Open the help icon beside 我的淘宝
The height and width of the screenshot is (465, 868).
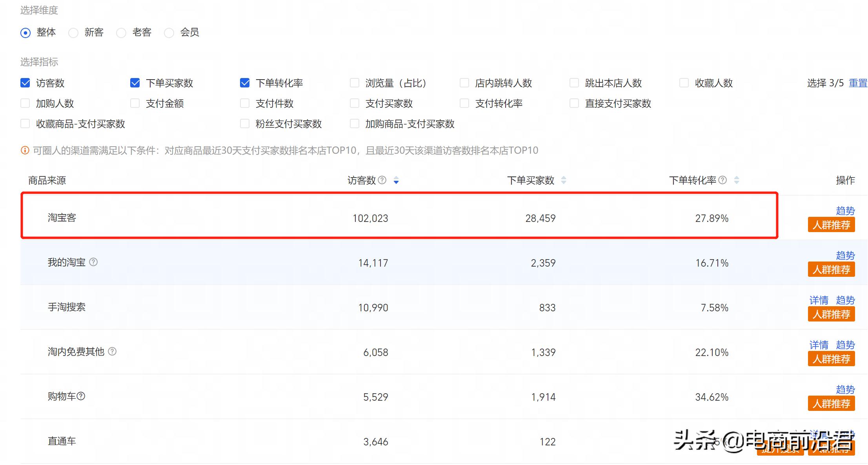coord(94,263)
